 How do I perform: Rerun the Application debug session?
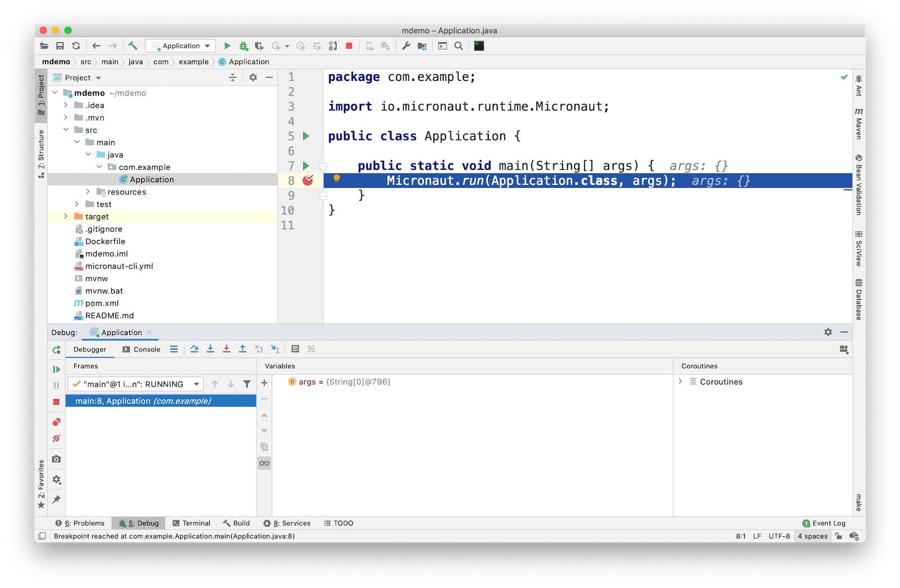[56, 350]
